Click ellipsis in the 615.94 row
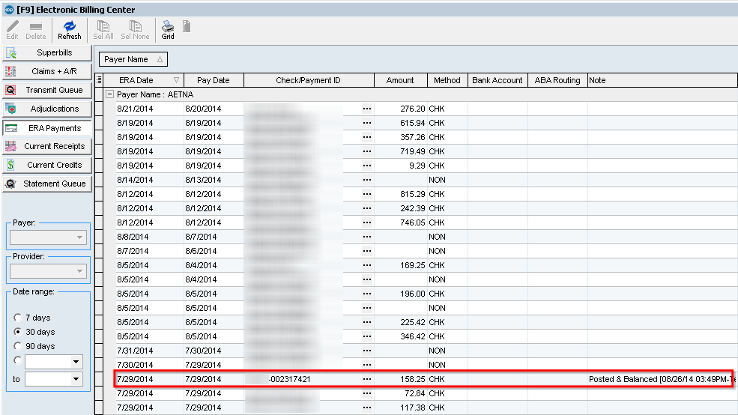 coord(367,123)
